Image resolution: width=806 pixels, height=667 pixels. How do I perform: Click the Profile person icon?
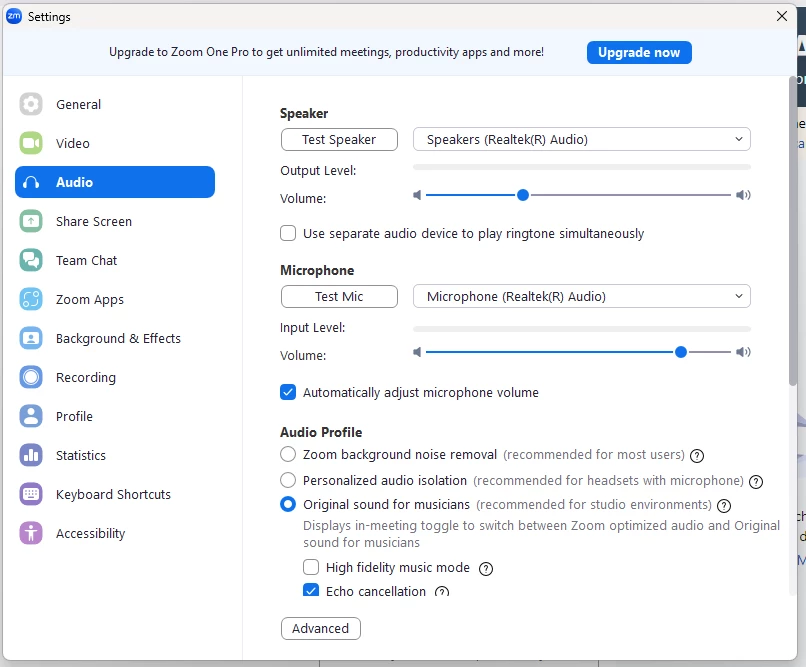pyautogui.click(x=31, y=417)
